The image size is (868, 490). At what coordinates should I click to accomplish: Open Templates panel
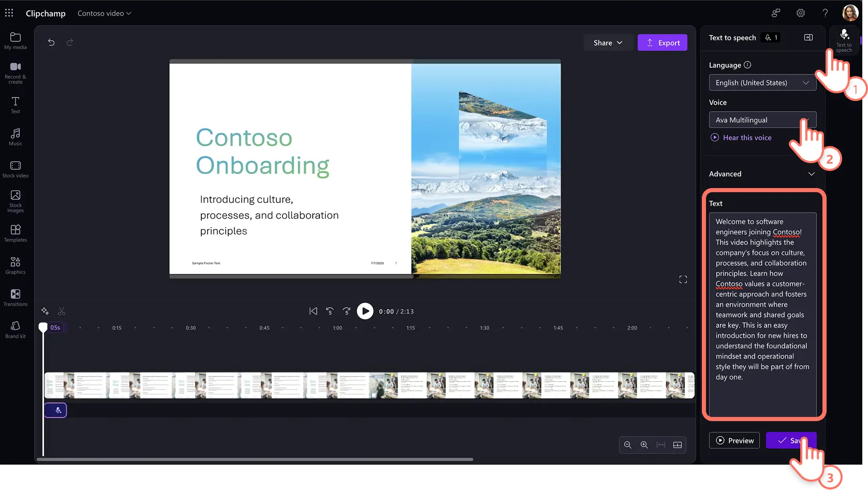click(16, 234)
